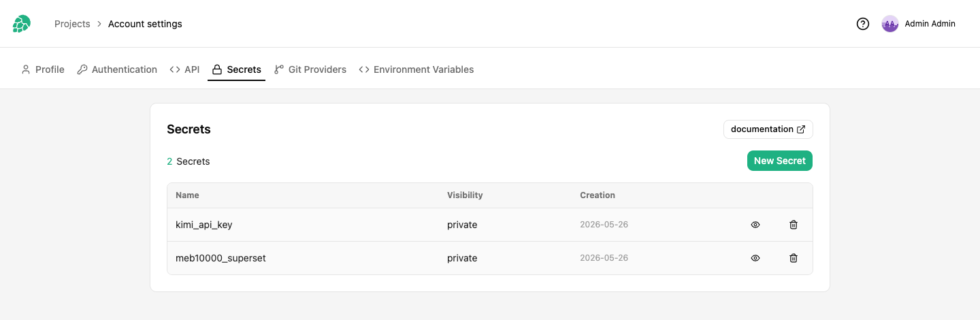Select the kimi_api_key name cell
Viewport: 980px width, 320px height.
click(204, 225)
